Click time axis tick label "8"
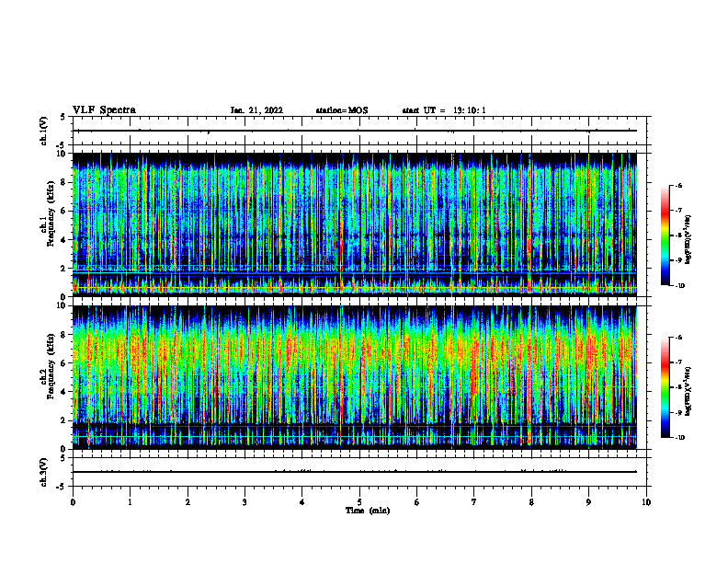The image size is (728, 563). [x=531, y=502]
